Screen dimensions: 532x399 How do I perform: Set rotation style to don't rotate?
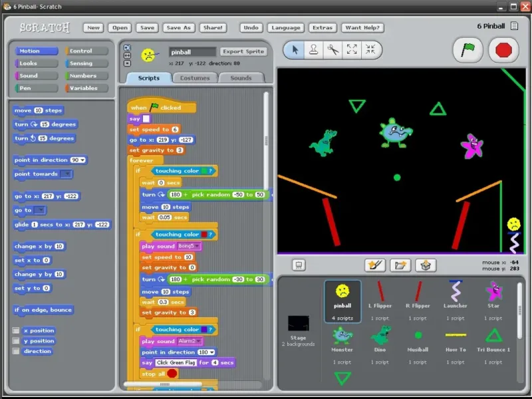point(127,63)
